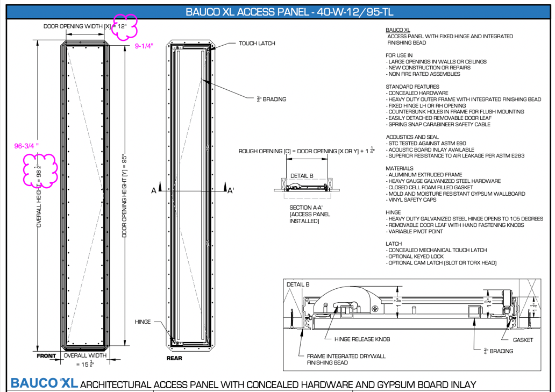The height and width of the screenshot is (392, 555).
Task: Click the small Section A-A' installed drawing
Action: pos(305,184)
